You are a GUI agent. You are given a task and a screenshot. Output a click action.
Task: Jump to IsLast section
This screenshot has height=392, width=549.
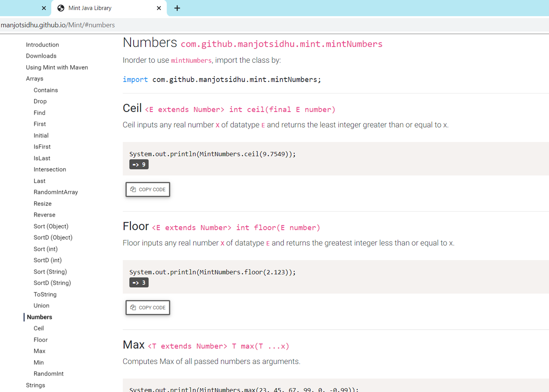(x=42, y=158)
